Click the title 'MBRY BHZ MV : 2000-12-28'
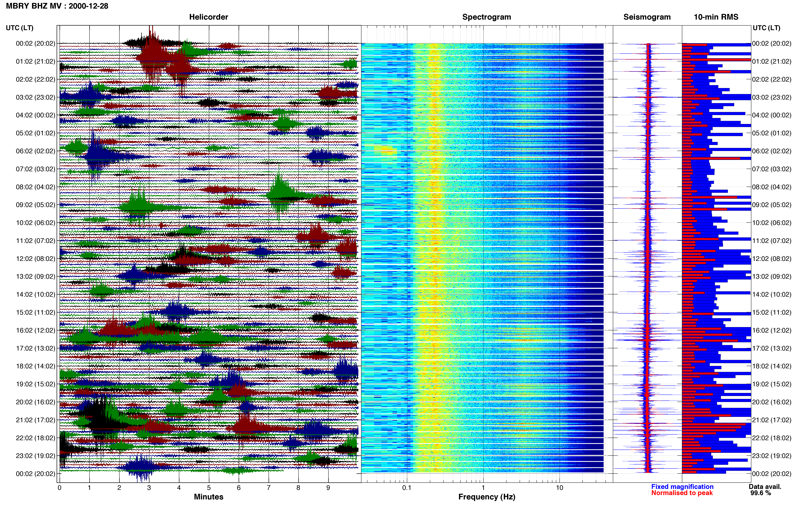Screen dimensions: 812x508 57,6
